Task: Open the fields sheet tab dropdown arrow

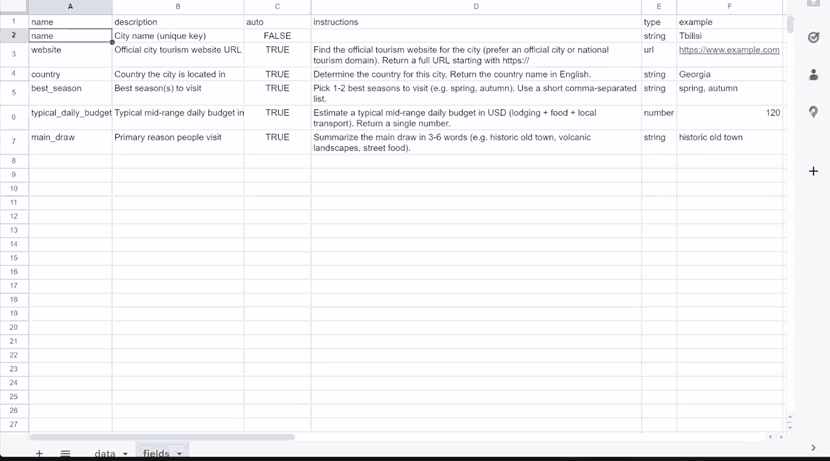Action: point(179,454)
